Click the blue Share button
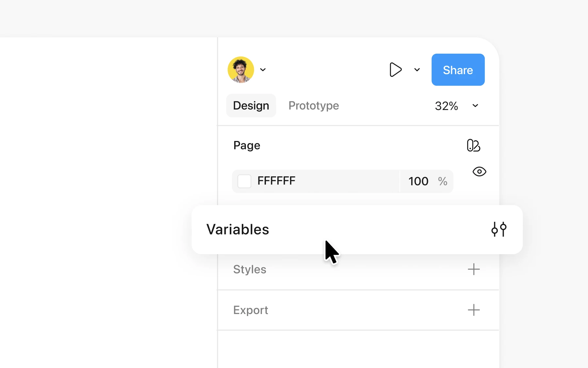Viewport: 588px width, 368px height. (x=458, y=70)
